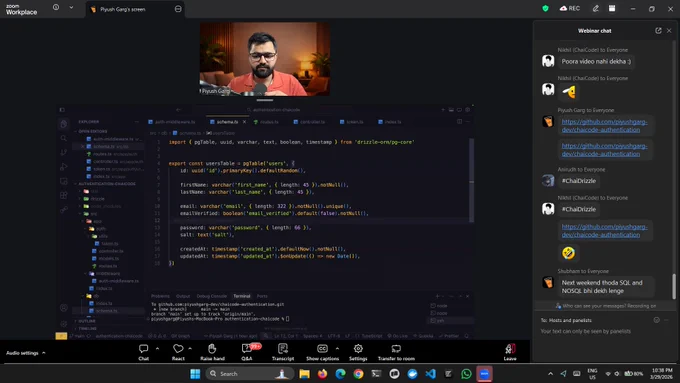Click the React heart icon

click(178, 348)
